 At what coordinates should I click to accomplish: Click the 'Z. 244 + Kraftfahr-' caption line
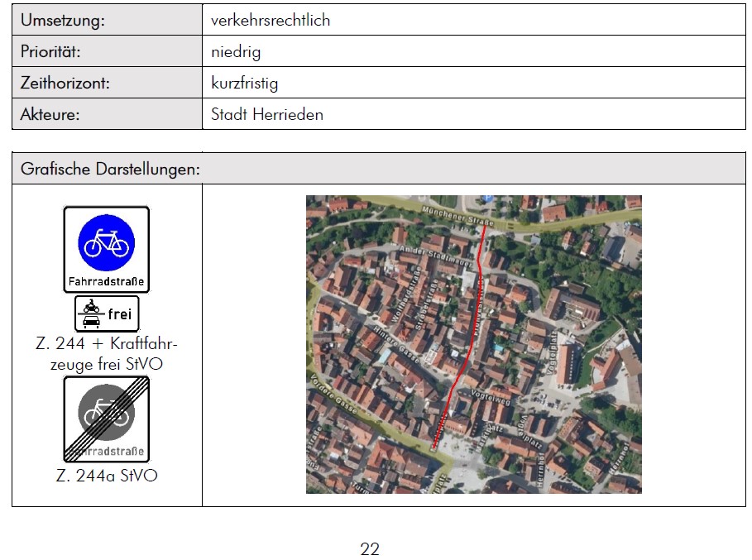point(107,343)
